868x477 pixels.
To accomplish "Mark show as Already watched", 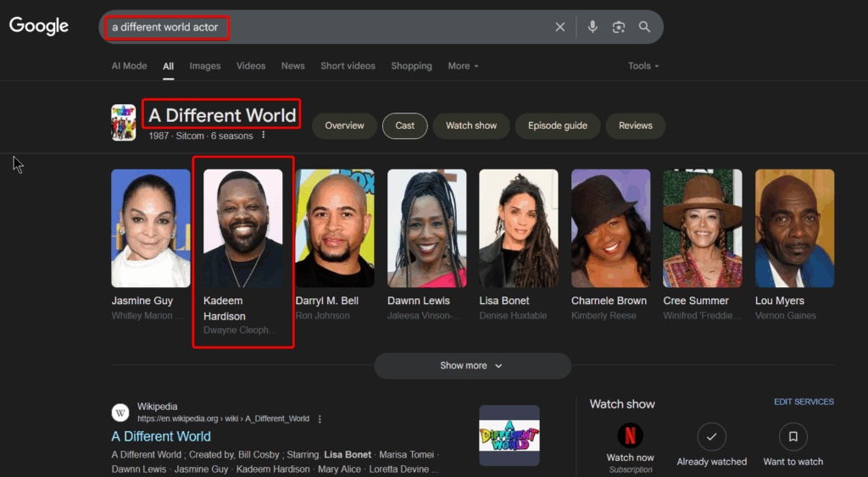I will (x=711, y=436).
